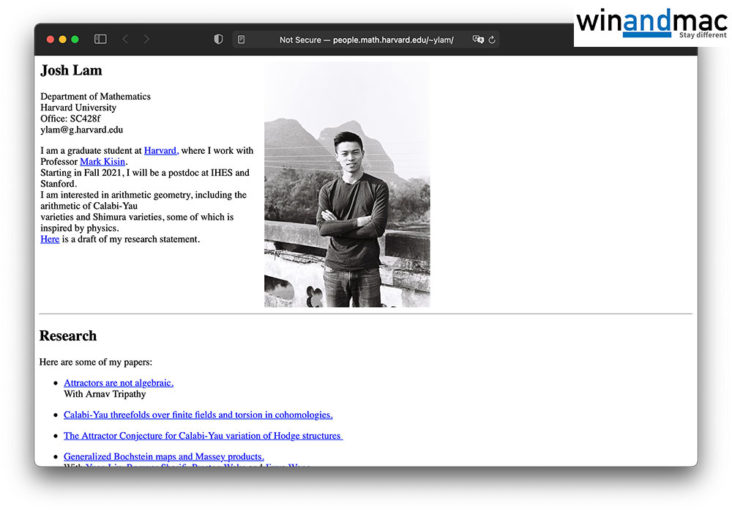Screen dimensions: 732x512
Task: Click the back navigation arrow
Action: point(125,39)
